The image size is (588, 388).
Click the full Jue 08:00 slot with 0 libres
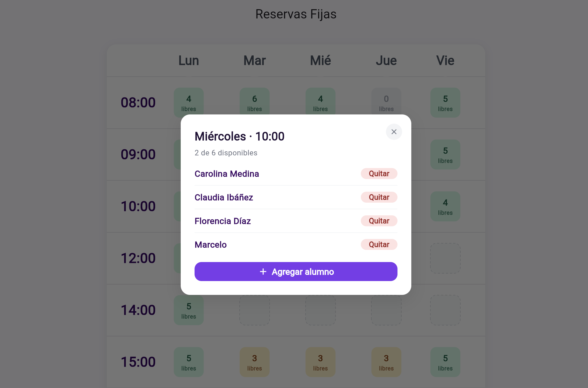pos(386,102)
